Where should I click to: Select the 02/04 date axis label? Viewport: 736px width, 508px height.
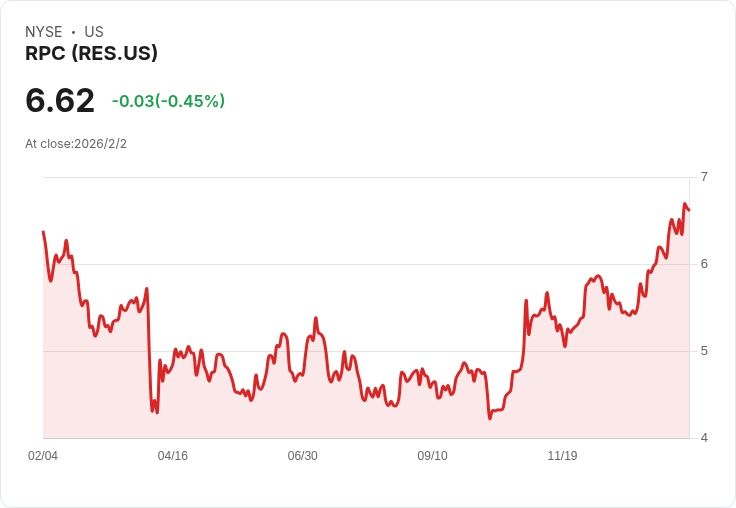coord(43,456)
